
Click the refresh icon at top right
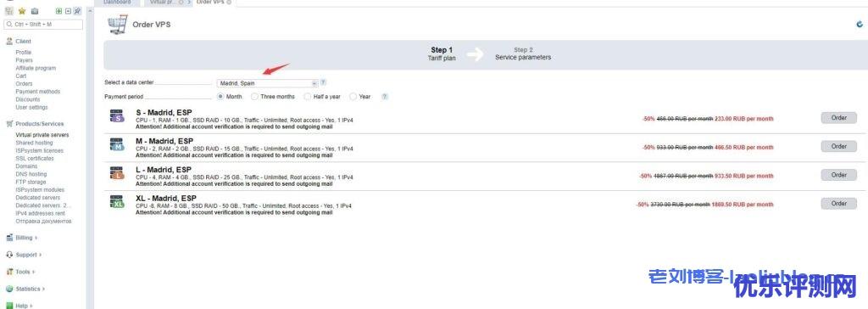click(860, 25)
